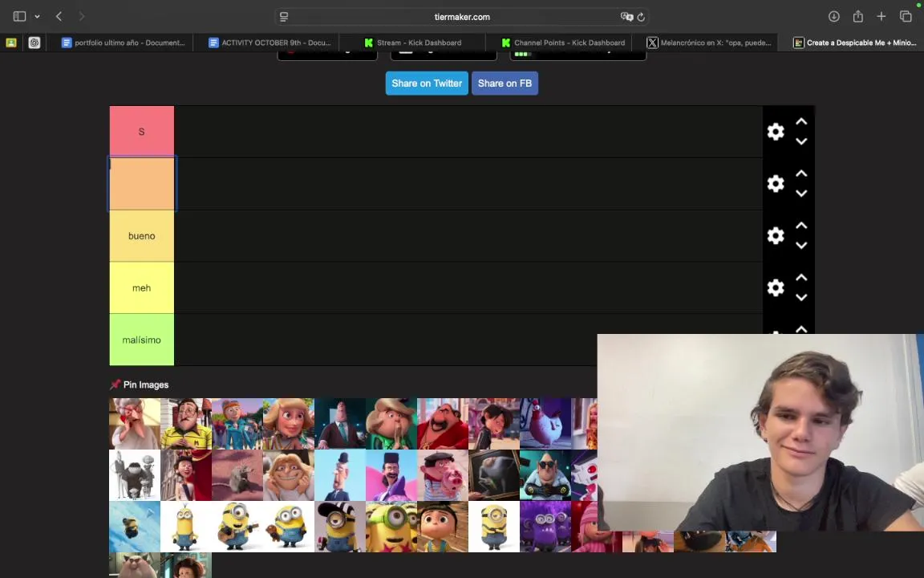Click the malísimo tier label
The height and width of the screenshot is (578, 924).
click(141, 339)
